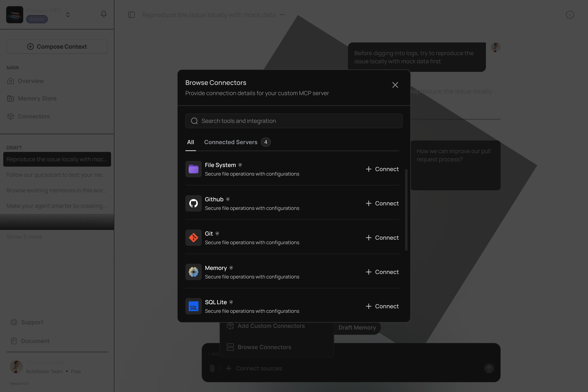Toggle the sidebar panel icon
Screen dimensions: 588x392
tap(131, 15)
